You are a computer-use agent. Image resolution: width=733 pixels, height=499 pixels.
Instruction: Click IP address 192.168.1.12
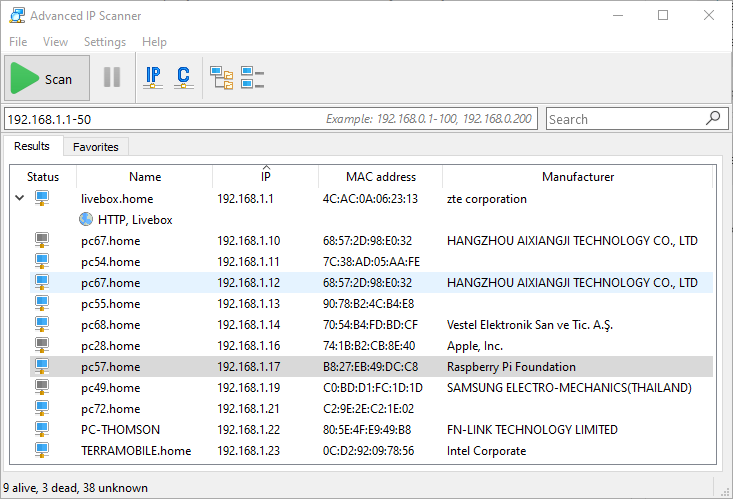(248, 283)
